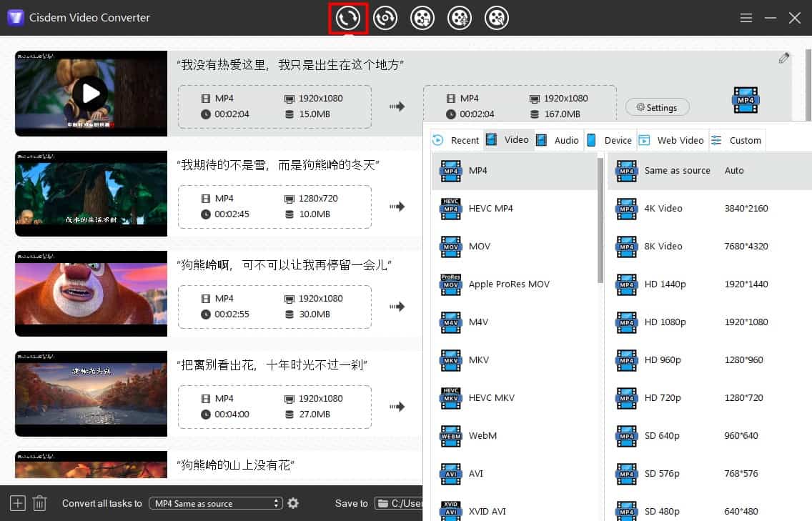Click the arrow next to 1280x720 video
Viewport: 812px width, 521px height.
tap(397, 207)
